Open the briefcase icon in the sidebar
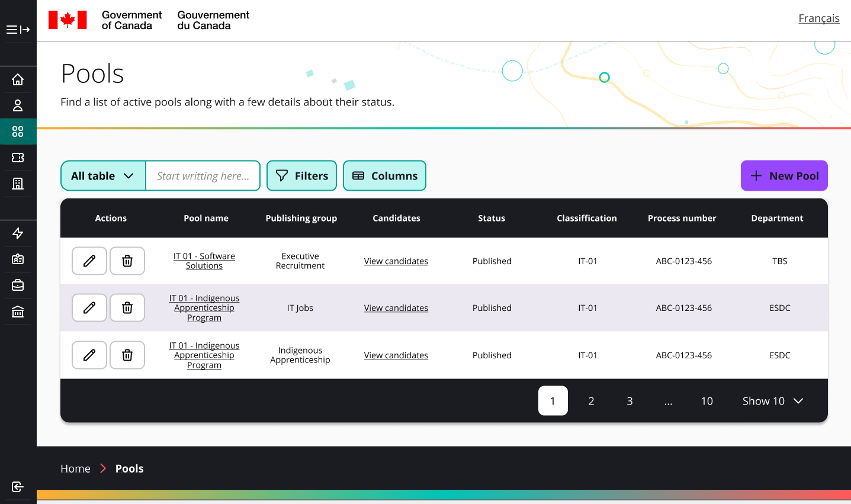Viewport: 851px width, 504px height. [18, 285]
